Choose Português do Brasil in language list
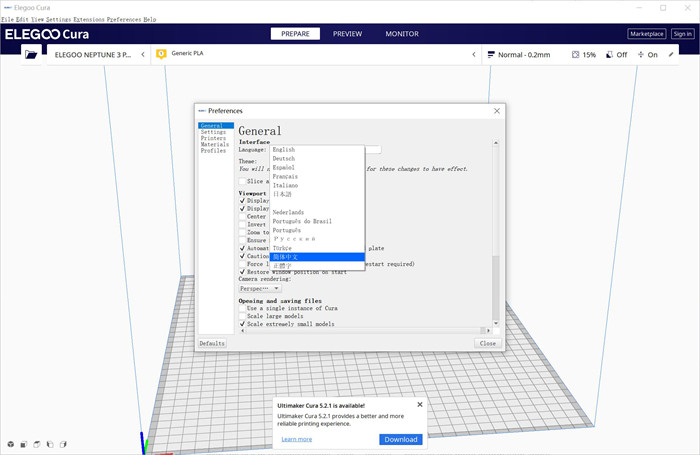The width and height of the screenshot is (700, 455). click(x=317, y=221)
